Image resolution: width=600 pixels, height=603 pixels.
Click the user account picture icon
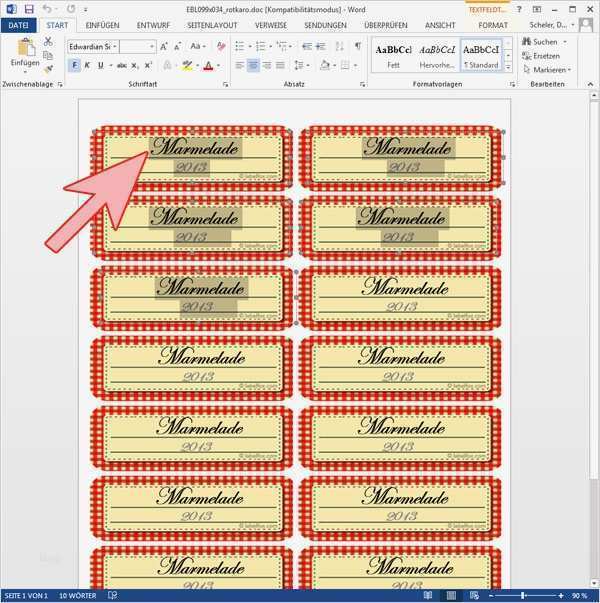click(x=586, y=25)
